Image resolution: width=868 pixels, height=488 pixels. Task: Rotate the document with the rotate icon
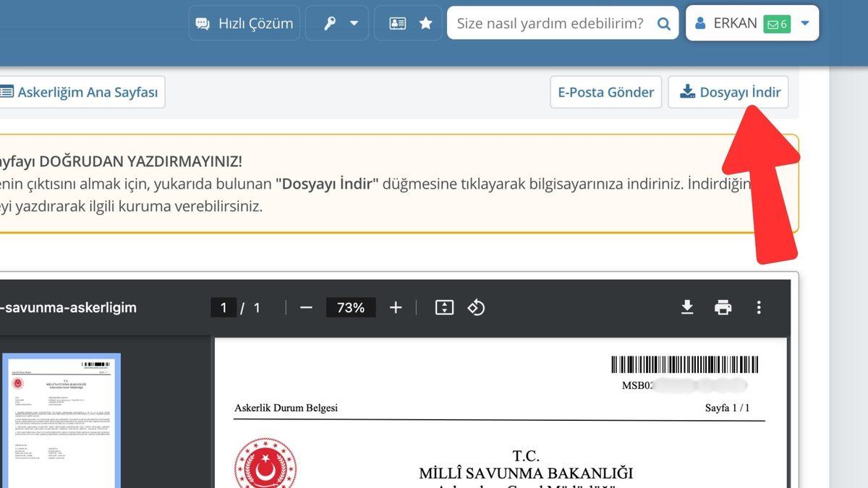pos(476,307)
